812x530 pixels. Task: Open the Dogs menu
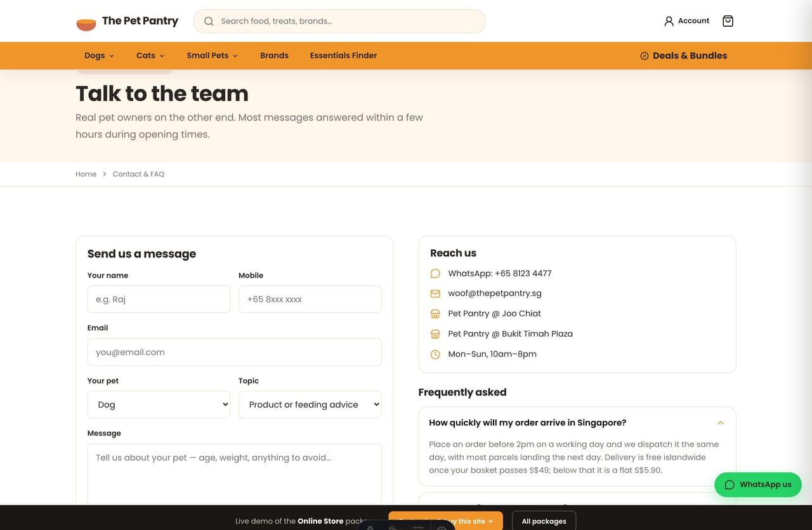[99, 55]
